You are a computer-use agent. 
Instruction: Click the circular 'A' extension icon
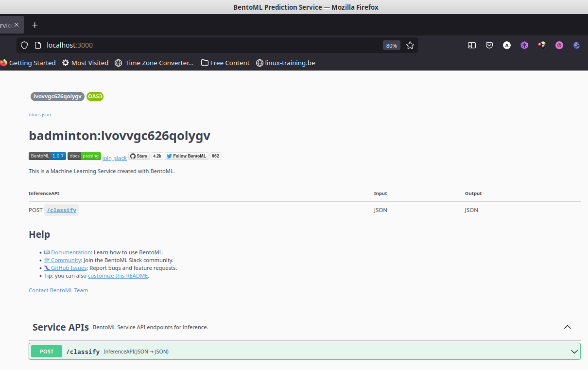(x=507, y=45)
